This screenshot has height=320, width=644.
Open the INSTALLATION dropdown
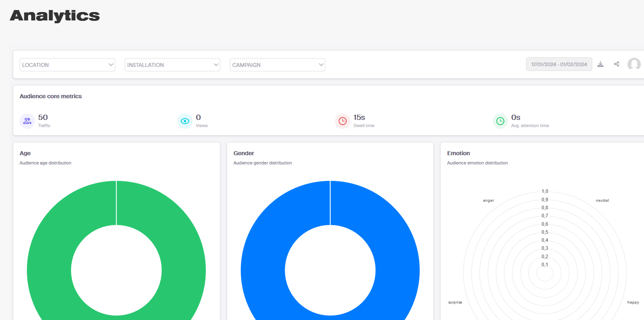[x=173, y=65]
